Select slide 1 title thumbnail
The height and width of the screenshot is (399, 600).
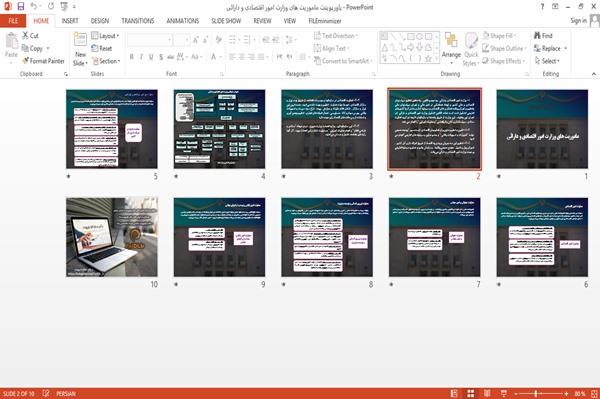click(x=542, y=129)
